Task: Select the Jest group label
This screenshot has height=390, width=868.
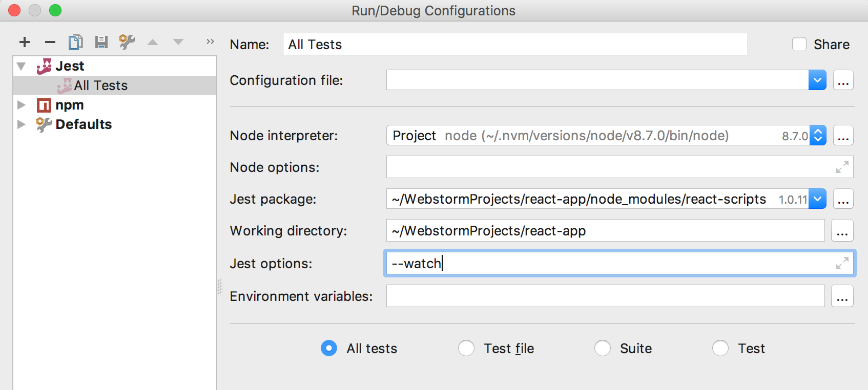Action: click(x=70, y=66)
